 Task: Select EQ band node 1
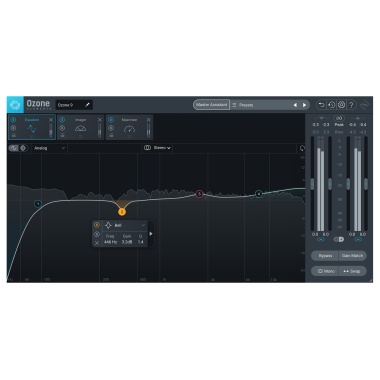click(38, 204)
